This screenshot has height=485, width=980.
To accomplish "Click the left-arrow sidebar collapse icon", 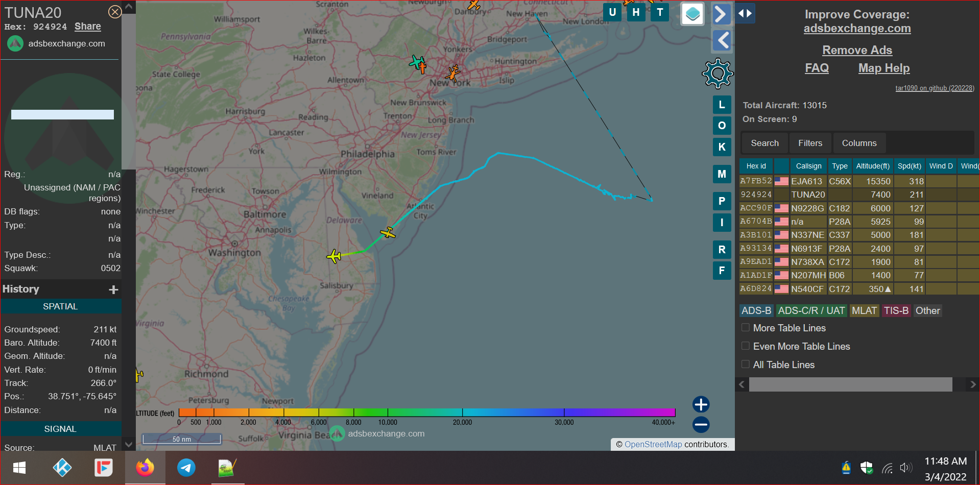I will 722,40.
